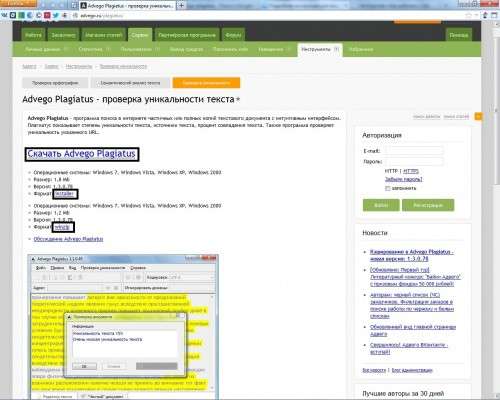Click the 'winzip' format link

[63, 227]
